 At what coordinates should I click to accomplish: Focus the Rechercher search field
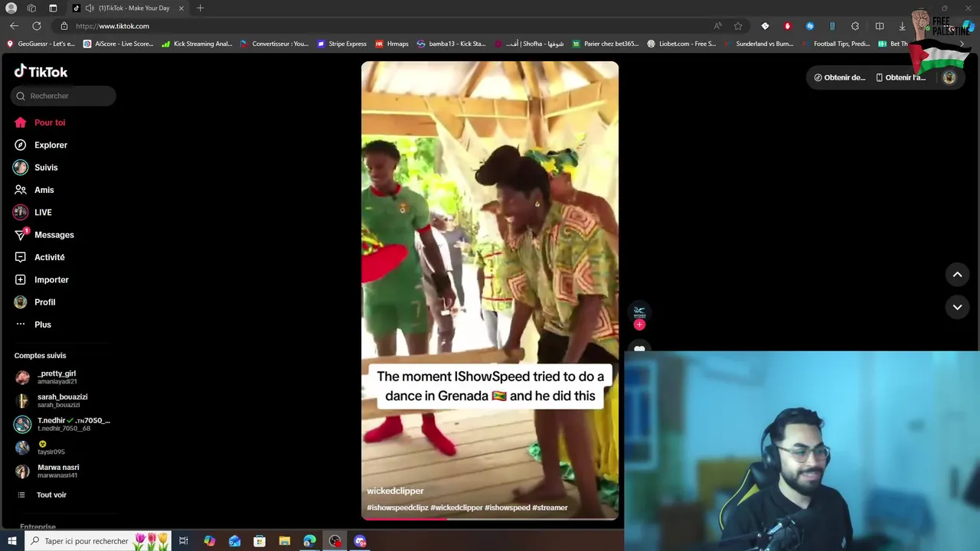64,96
